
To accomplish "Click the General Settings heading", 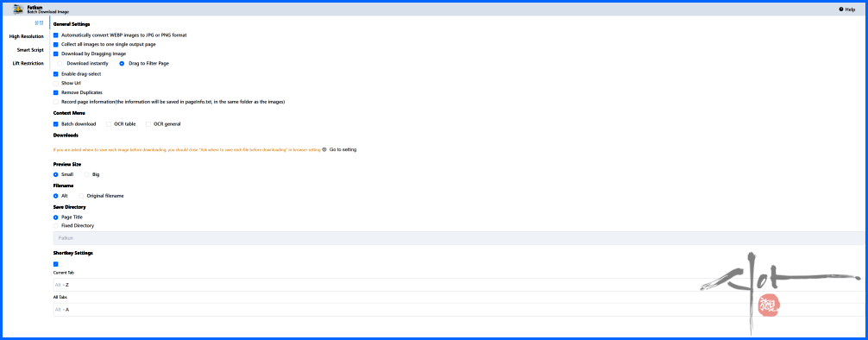I will 72,24.
